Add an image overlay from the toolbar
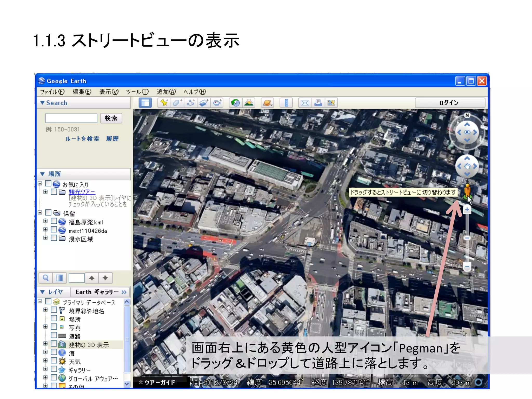This screenshot has width=532, height=399. 204,103
